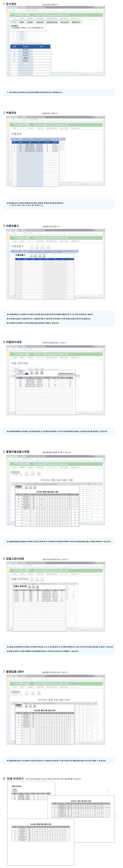The height and width of the screenshot is (868, 123).
Task: Select the 서산창고 row in the warehouse table
Action: (30, 53)
